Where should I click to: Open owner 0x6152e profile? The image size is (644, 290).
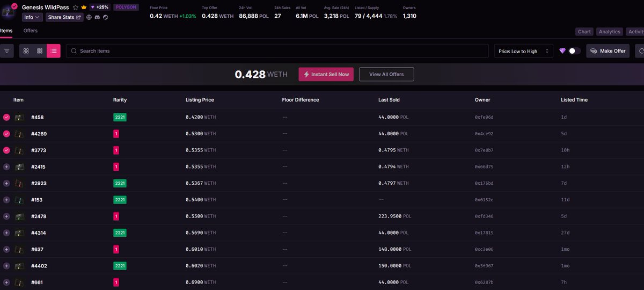coord(484,200)
